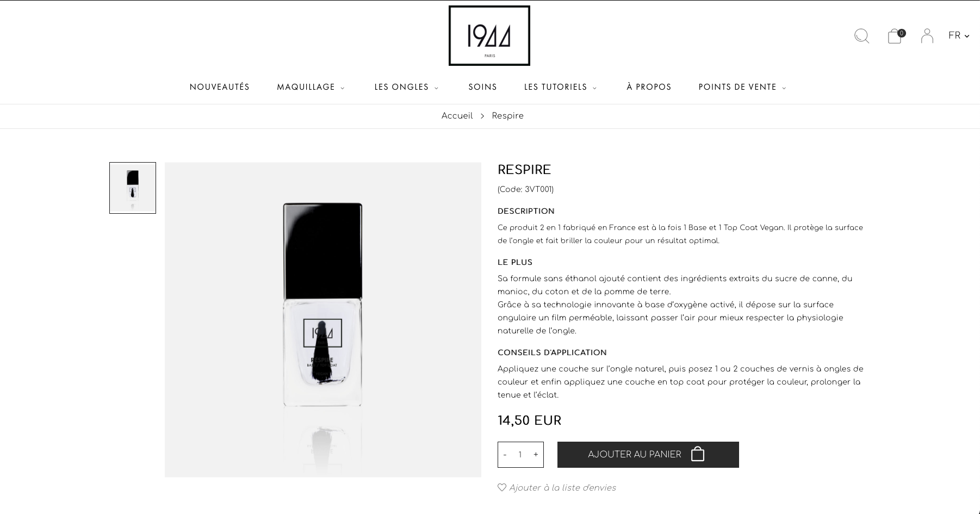The height and width of the screenshot is (514, 980).
Task: Open the Nouveautés menu item
Action: [220, 87]
